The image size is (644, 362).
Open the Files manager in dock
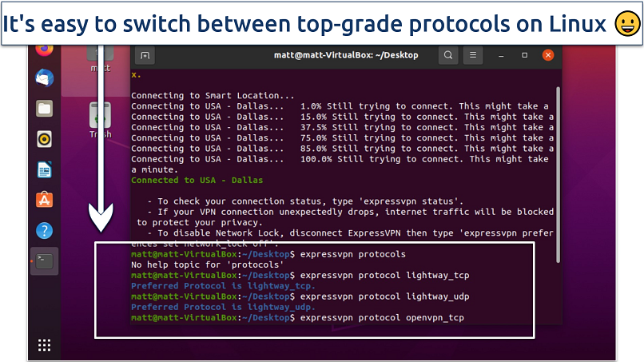point(45,109)
